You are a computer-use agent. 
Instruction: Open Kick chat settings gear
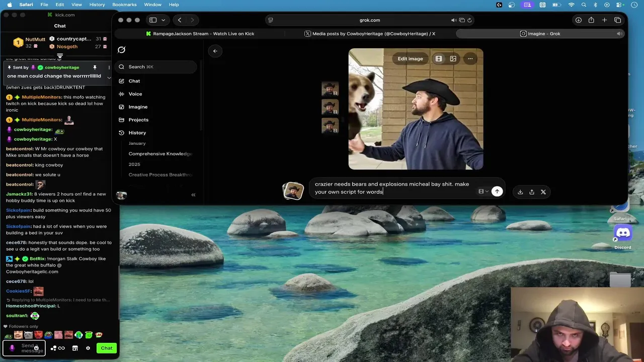pyautogui.click(x=88, y=348)
